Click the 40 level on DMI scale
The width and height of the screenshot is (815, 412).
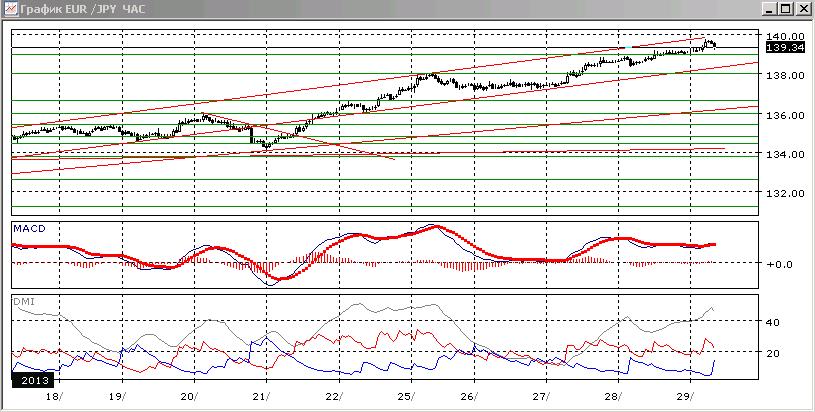[x=773, y=322]
